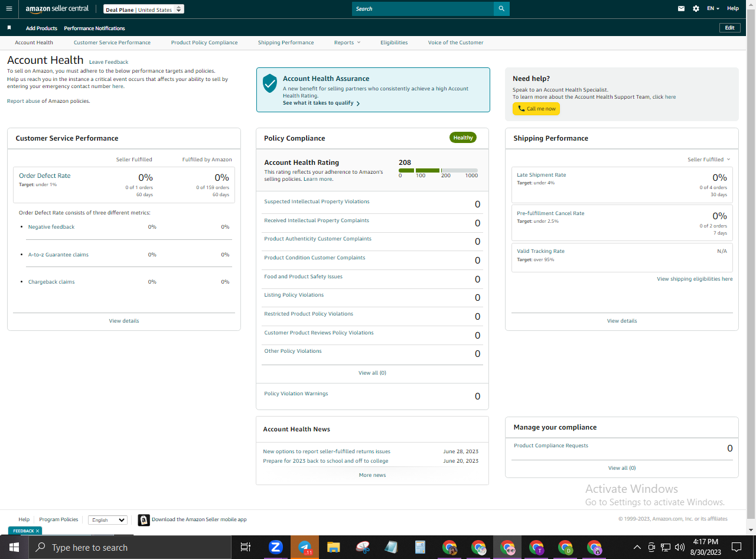756x559 pixels.
Task: Open the Amazon Seller mobile app icon
Action: [144, 520]
